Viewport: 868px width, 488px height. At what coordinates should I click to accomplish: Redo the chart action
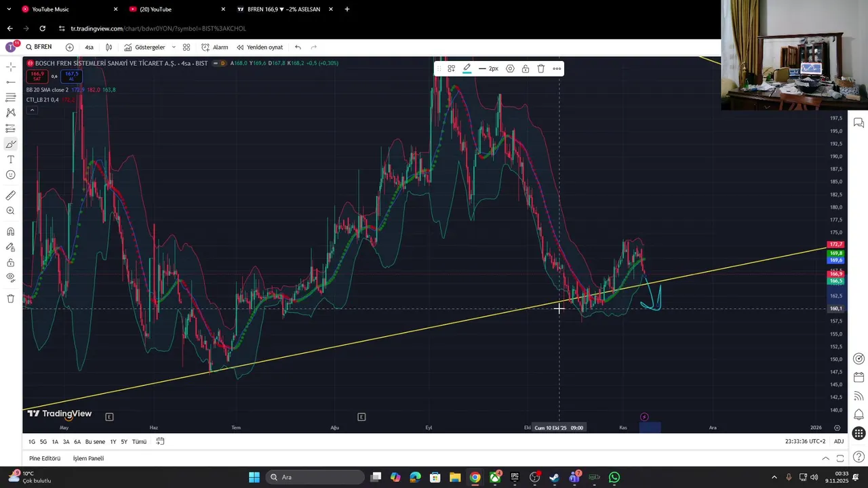[313, 47]
